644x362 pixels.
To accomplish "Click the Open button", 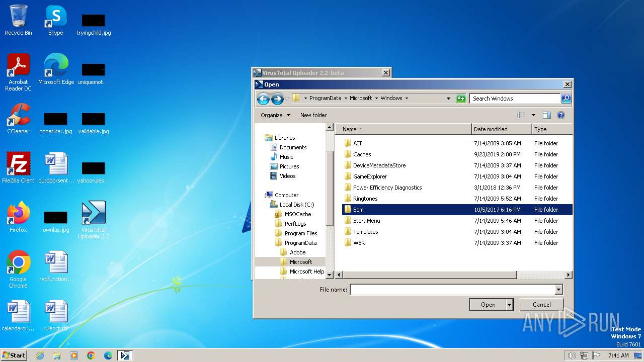I will coord(488,305).
